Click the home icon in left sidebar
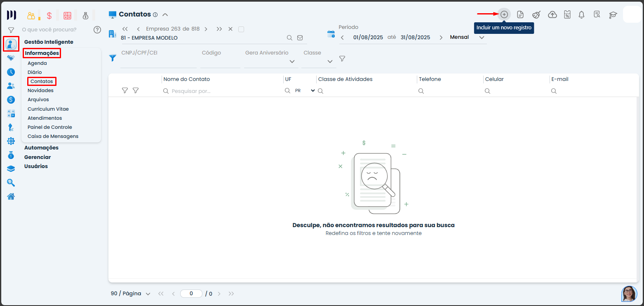644x306 pixels. [x=11, y=196]
